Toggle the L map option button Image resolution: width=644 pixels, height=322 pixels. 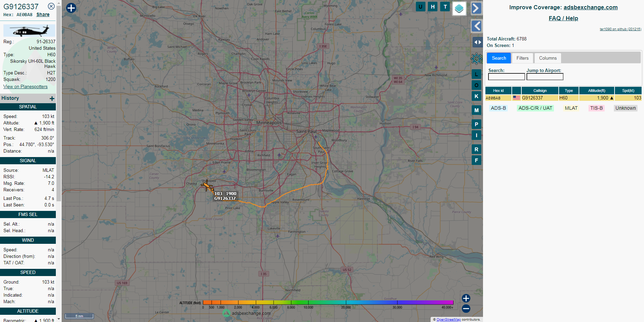coord(476,74)
